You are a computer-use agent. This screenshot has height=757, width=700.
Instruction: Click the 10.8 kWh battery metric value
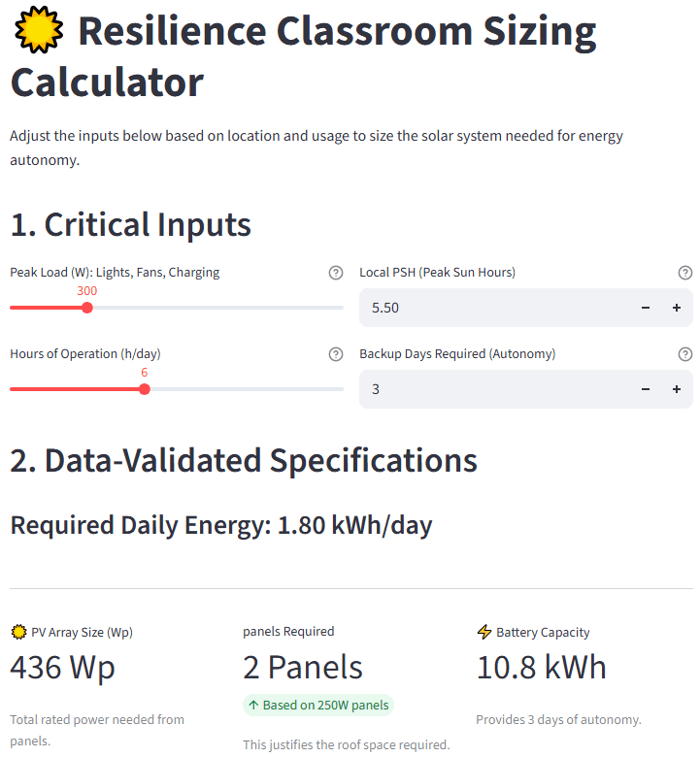point(541,668)
